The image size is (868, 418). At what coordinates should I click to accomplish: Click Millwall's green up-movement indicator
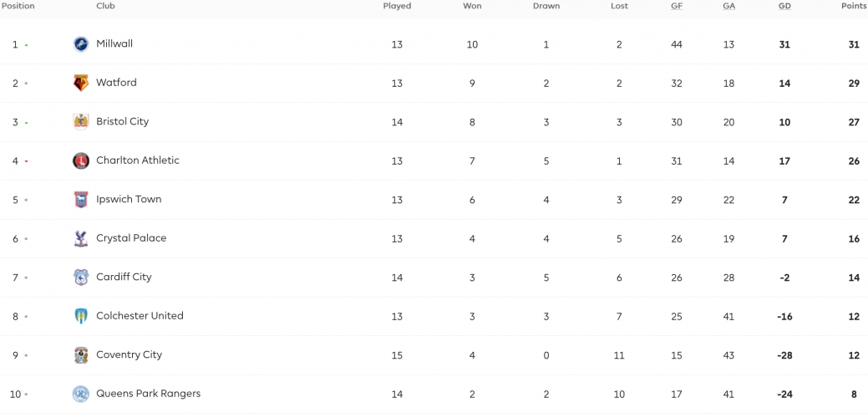26,45
